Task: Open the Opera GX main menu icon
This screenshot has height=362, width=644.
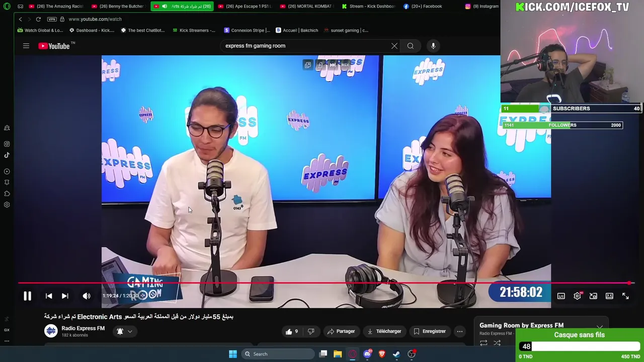Action: [7, 6]
